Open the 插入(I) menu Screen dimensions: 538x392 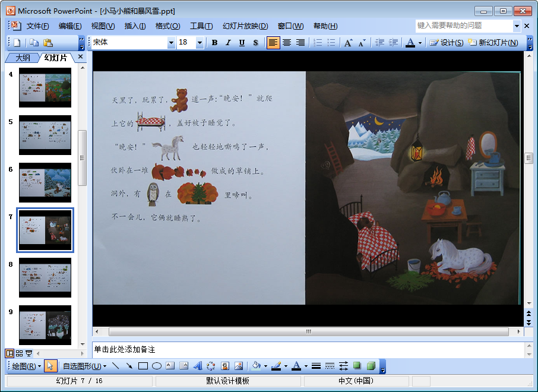pyautogui.click(x=135, y=26)
